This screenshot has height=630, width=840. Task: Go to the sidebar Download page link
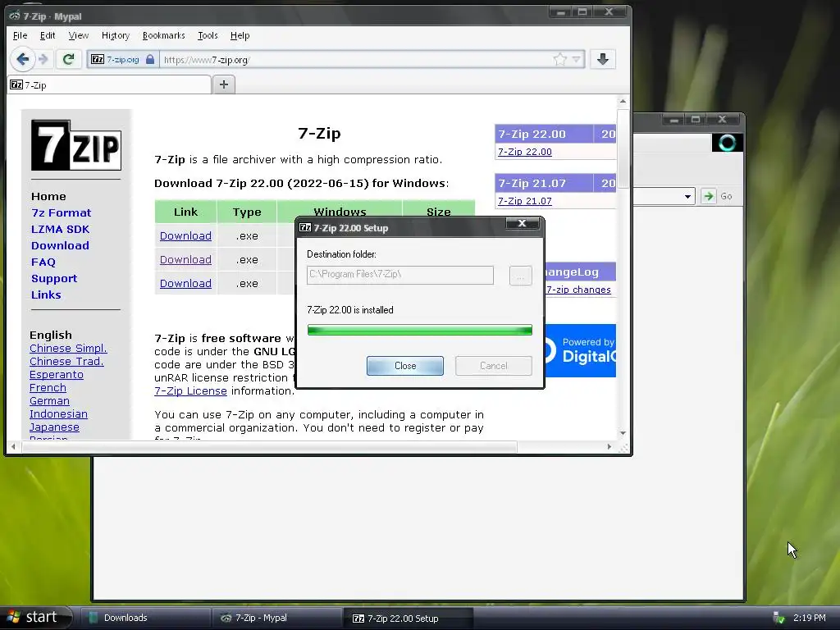(x=60, y=245)
